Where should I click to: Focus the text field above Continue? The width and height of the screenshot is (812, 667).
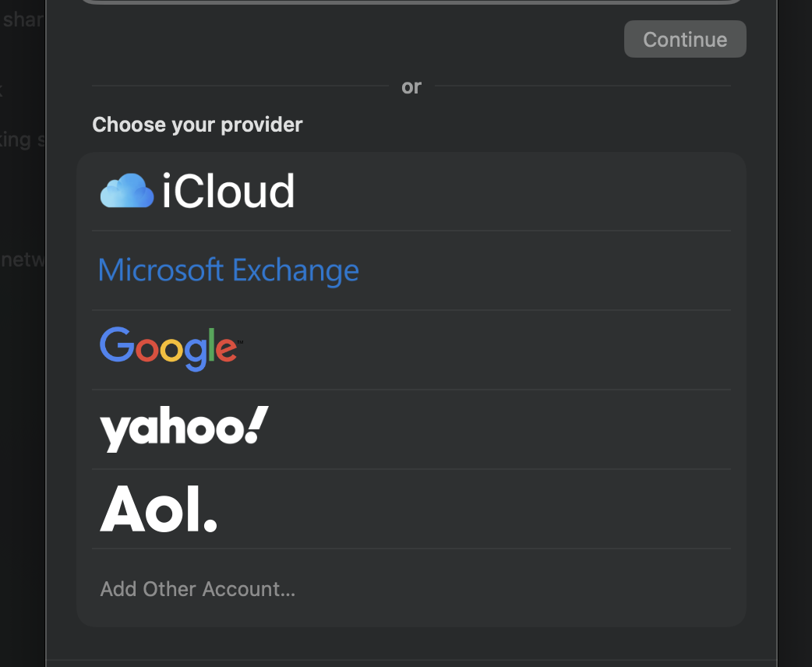411,2
